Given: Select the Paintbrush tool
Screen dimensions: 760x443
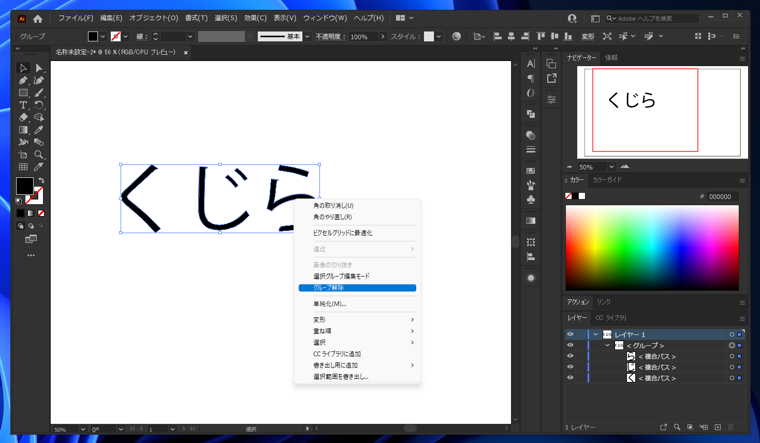Looking at the screenshot, I should (39, 93).
